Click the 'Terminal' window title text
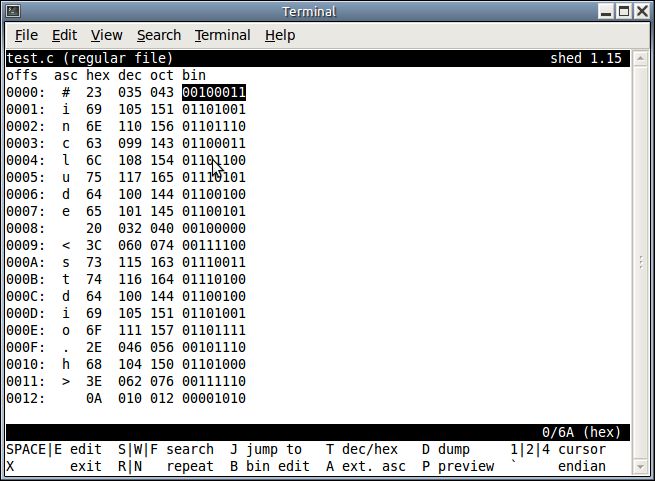The width and height of the screenshot is (655, 481). (x=309, y=11)
